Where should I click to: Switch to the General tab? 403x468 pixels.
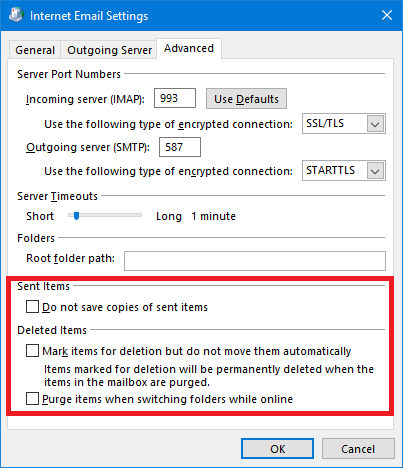(35, 50)
